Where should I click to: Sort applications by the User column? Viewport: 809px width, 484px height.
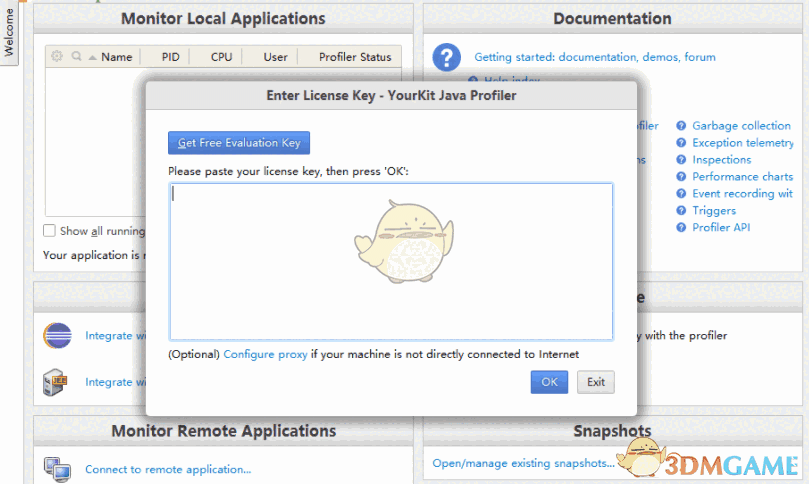[276, 57]
